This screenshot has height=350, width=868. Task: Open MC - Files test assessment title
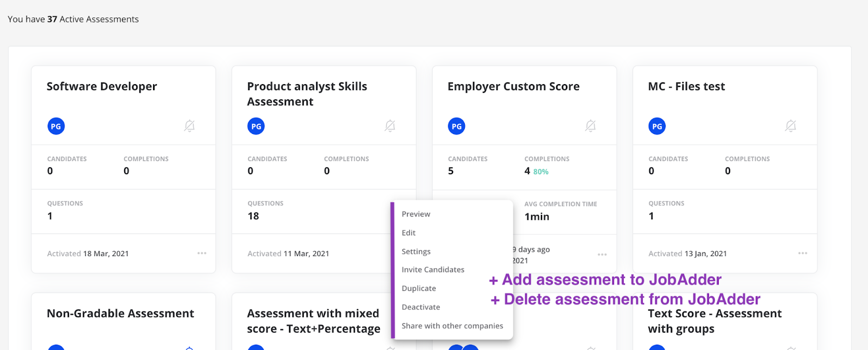pyautogui.click(x=686, y=87)
